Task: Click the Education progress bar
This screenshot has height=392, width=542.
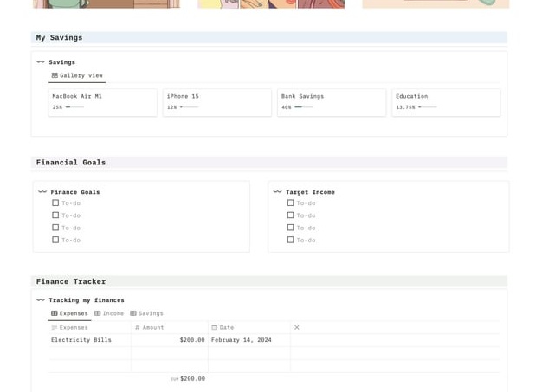Action: [427, 107]
